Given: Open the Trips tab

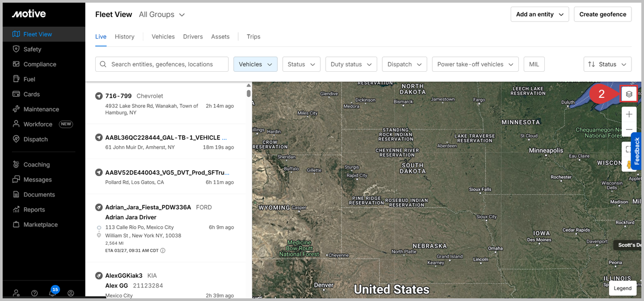Looking at the screenshot, I should [x=254, y=37].
